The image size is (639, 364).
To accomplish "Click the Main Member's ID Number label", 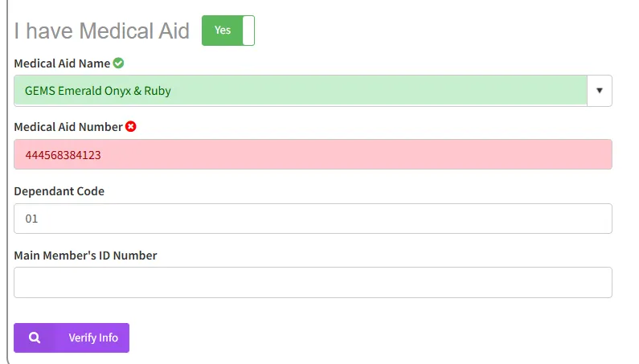I will tap(85, 256).
